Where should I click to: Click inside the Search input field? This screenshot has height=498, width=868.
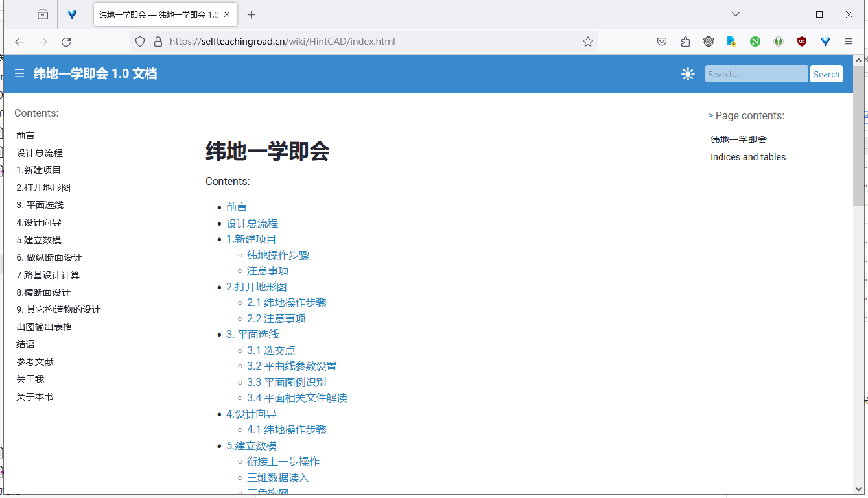[756, 73]
